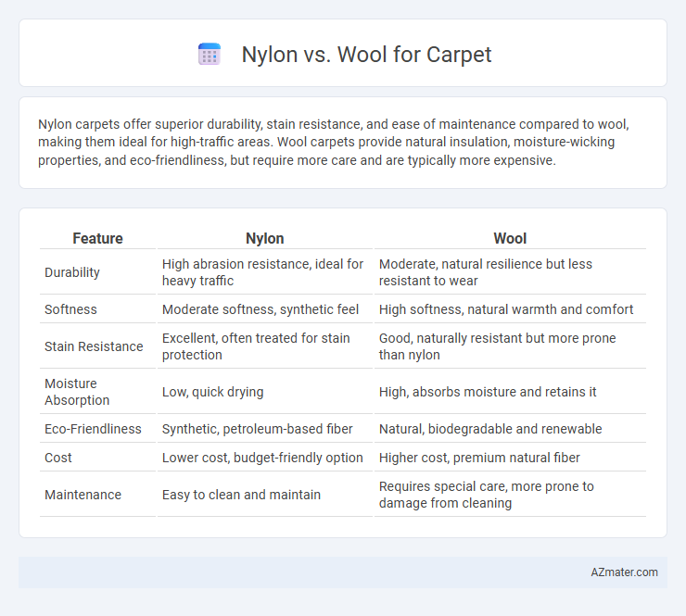Click 'Moderate, natural resilience but less resistant' cell
The width and height of the screenshot is (686, 616).
click(510, 272)
